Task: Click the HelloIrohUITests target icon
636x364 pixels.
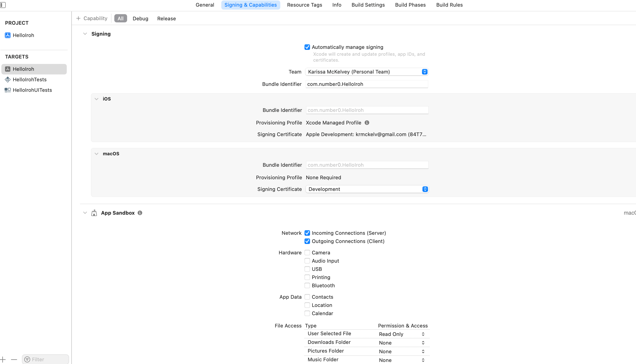Action: 8,90
